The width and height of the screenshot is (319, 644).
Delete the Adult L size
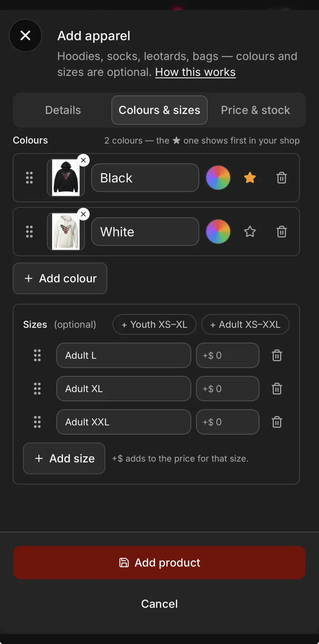click(277, 355)
